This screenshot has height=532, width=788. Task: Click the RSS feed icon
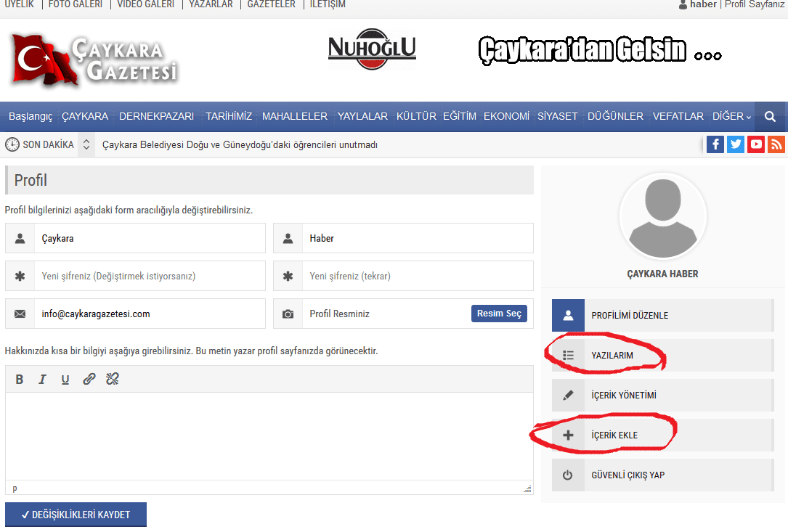click(x=776, y=144)
